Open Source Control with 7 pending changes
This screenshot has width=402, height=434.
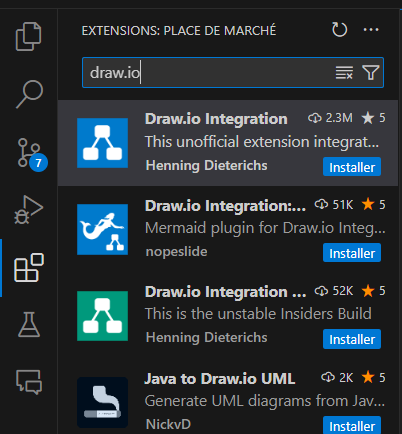click(x=30, y=154)
